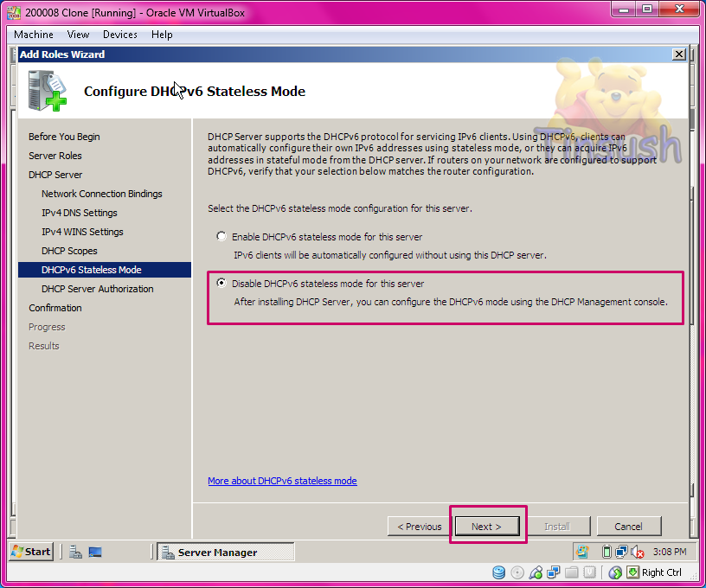
Task: Open the View menu
Action: [78, 35]
